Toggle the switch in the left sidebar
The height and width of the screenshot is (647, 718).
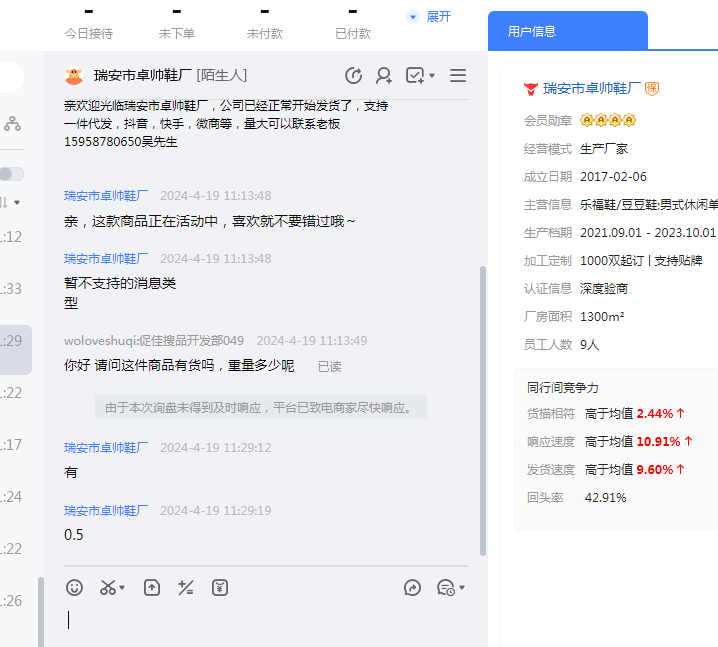pos(11,174)
